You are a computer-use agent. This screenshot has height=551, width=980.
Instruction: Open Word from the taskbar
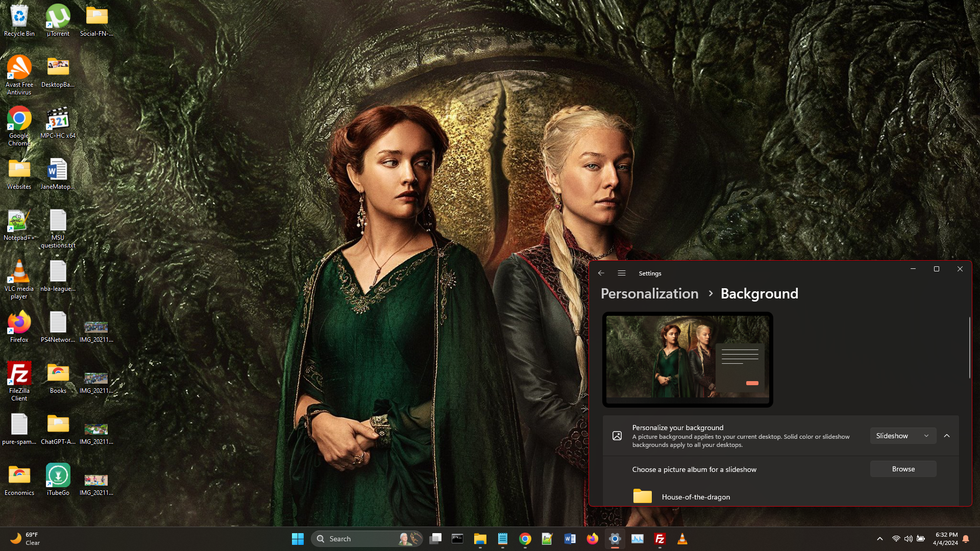click(x=570, y=539)
